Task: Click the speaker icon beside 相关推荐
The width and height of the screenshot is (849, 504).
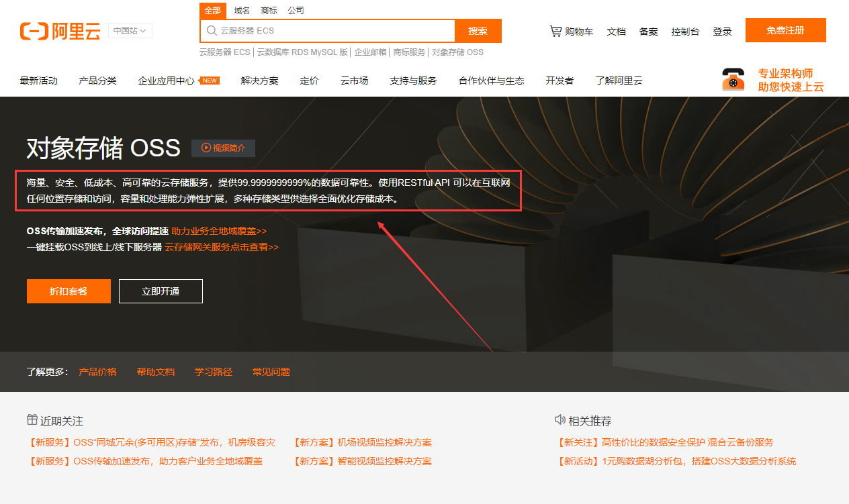Action: [560, 420]
